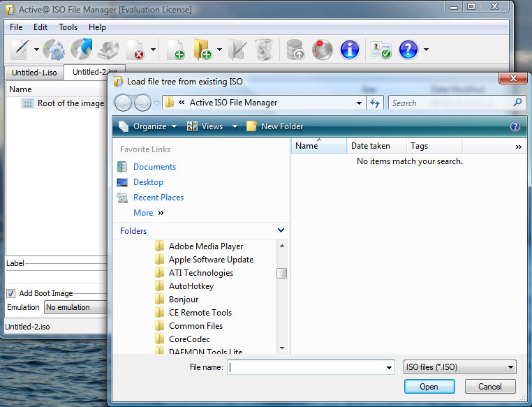Expand the address bar path dropdown

click(x=359, y=103)
